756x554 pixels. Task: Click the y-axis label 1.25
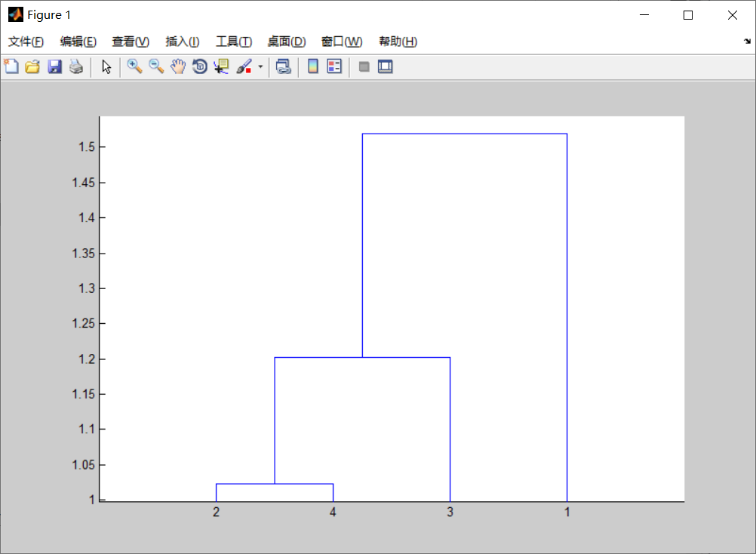tap(84, 324)
